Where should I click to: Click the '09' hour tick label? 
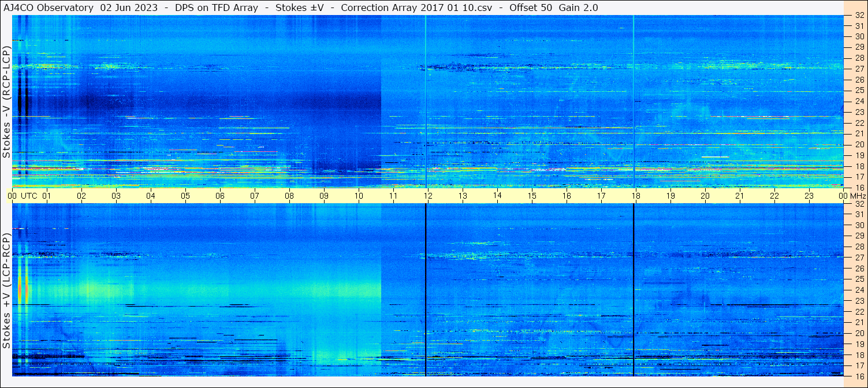tap(324, 196)
